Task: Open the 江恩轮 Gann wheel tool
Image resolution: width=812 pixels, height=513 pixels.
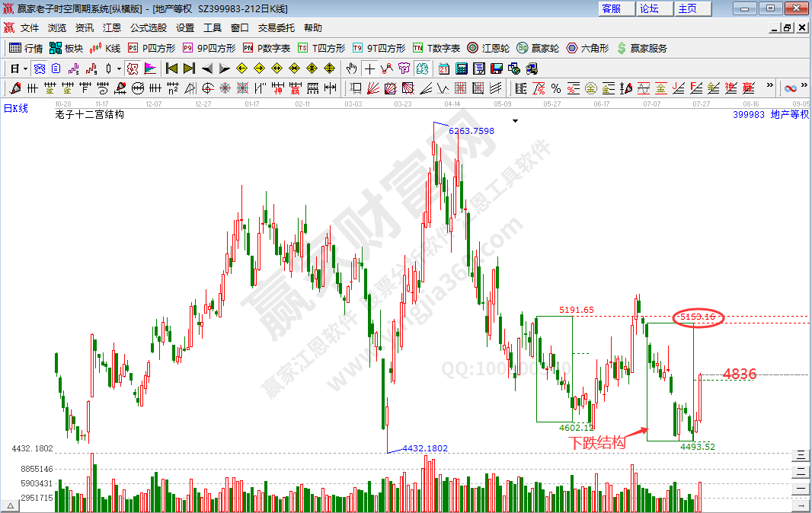Action: click(491, 48)
